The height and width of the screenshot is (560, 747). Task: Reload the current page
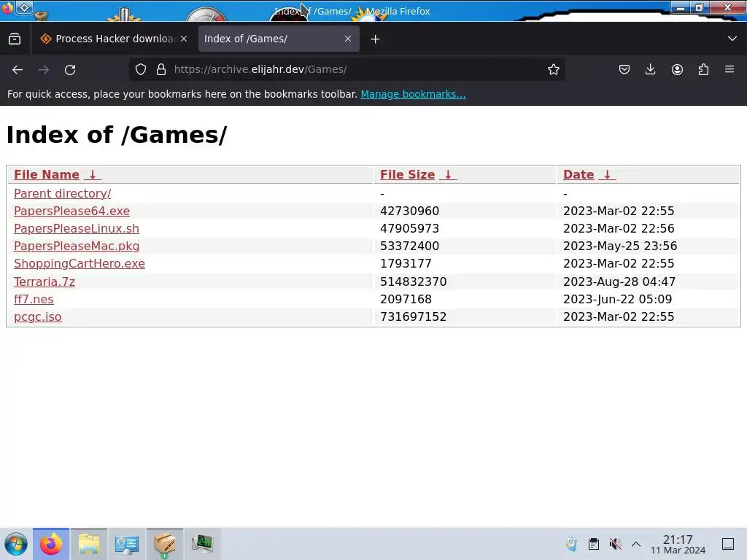point(70,69)
